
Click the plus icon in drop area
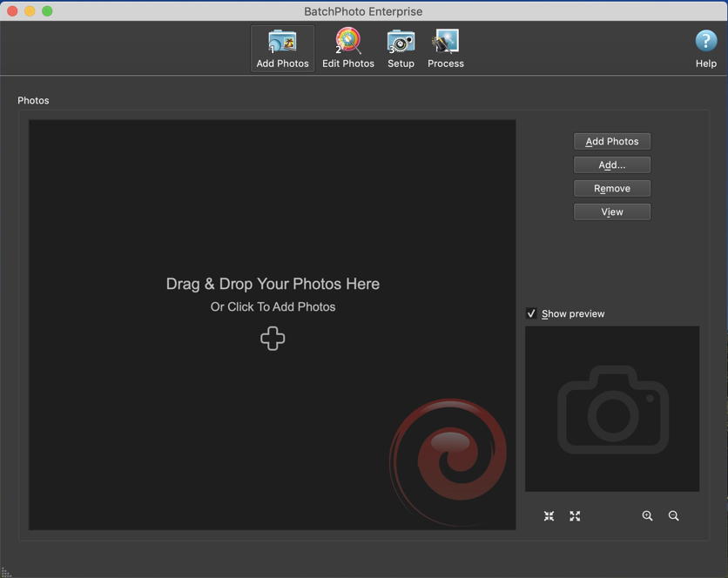[273, 339]
